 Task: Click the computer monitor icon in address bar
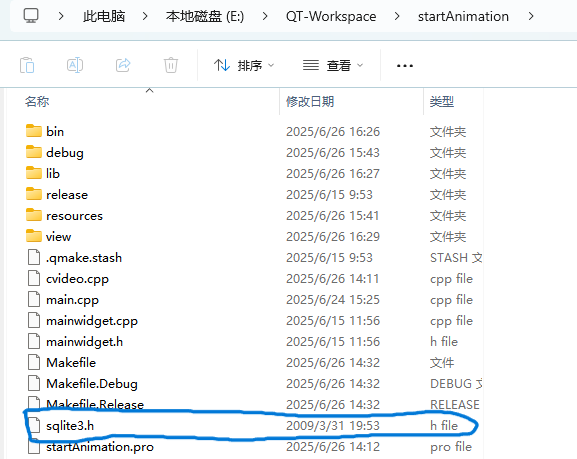[x=31, y=16]
